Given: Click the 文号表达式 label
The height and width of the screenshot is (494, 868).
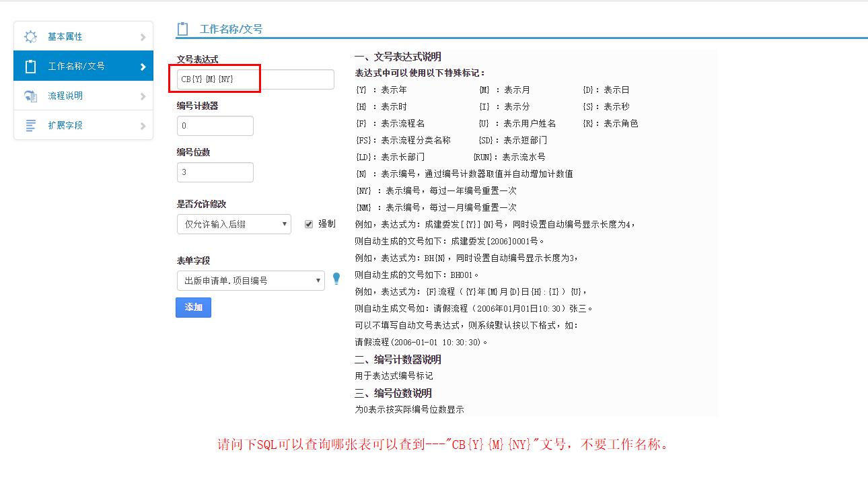Looking at the screenshot, I should (197, 60).
